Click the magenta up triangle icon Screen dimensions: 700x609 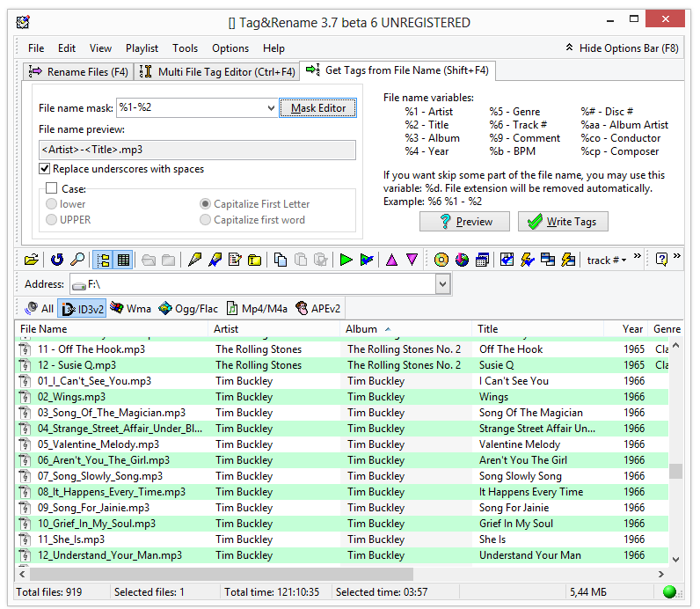coord(391,260)
